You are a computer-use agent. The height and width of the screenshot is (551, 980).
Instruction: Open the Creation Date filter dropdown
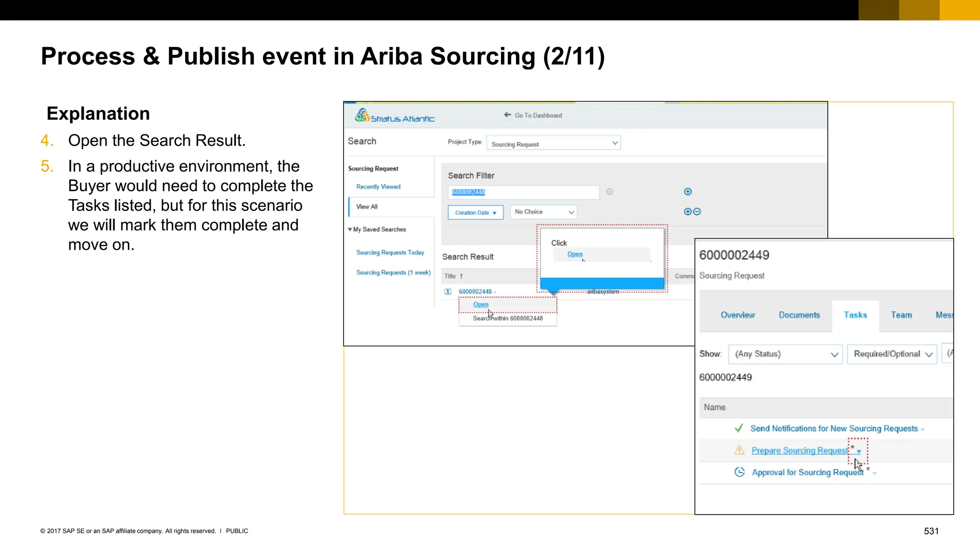(x=476, y=212)
